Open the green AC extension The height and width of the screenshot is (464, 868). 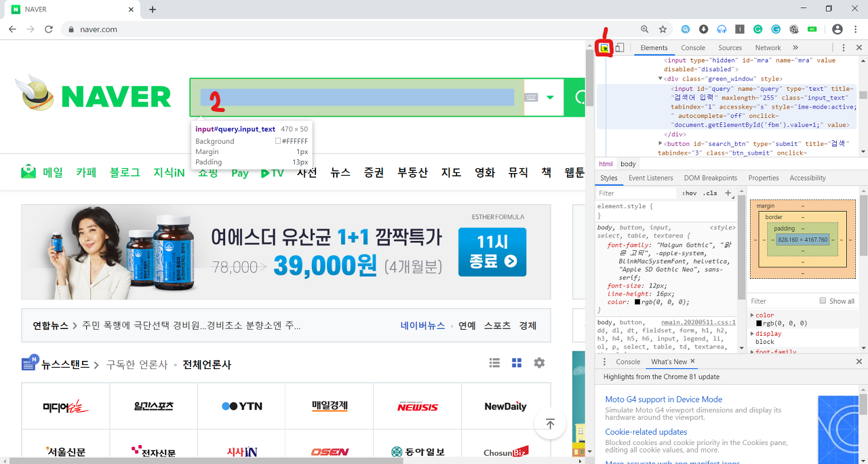pyautogui.click(x=812, y=29)
